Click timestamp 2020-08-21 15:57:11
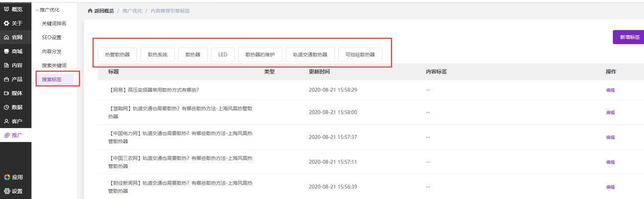The image size is (644, 199). point(333,162)
